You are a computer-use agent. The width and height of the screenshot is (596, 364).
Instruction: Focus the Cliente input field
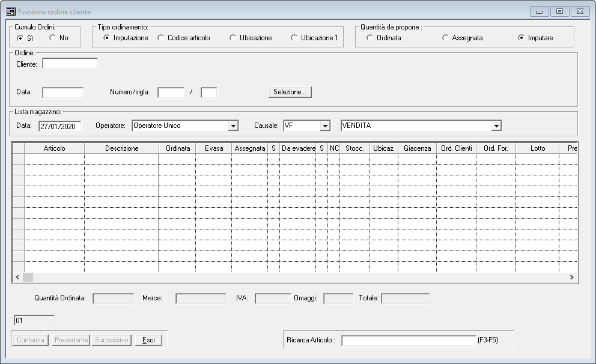pyautogui.click(x=70, y=64)
